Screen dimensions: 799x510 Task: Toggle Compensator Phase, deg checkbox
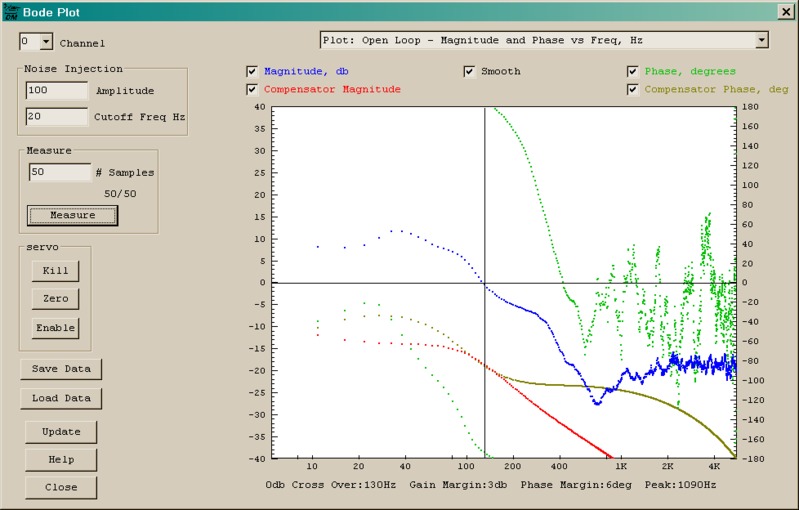632,90
